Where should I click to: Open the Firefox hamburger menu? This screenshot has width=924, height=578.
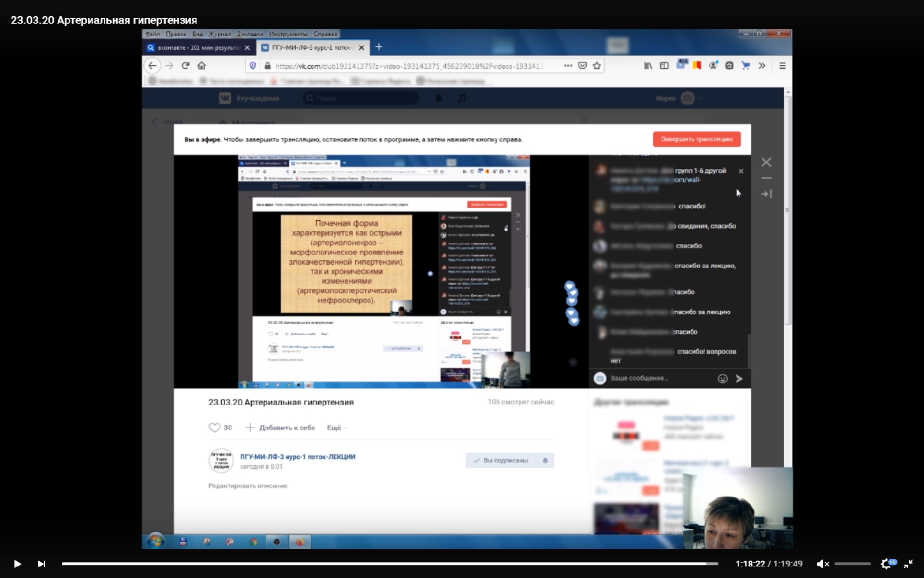pos(783,66)
